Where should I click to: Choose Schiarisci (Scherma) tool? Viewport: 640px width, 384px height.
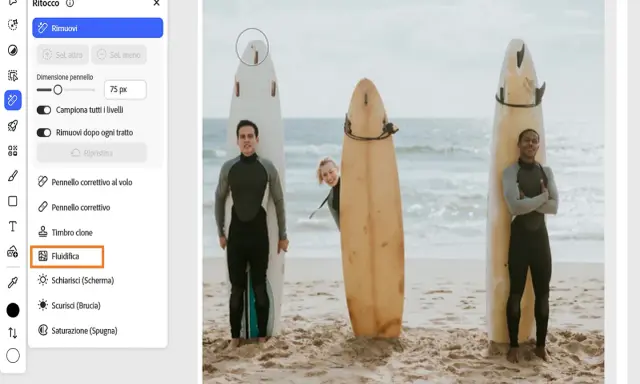(x=76, y=280)
